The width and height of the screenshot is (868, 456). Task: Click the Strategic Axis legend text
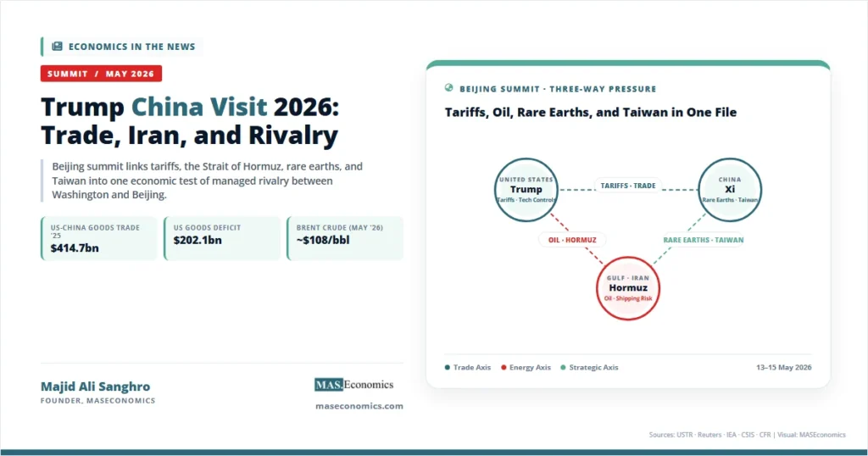point(593,368)
